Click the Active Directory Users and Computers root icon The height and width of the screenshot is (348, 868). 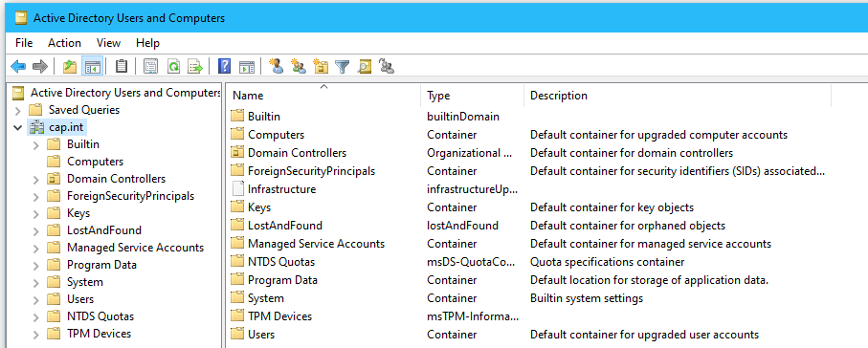(19, 93)
